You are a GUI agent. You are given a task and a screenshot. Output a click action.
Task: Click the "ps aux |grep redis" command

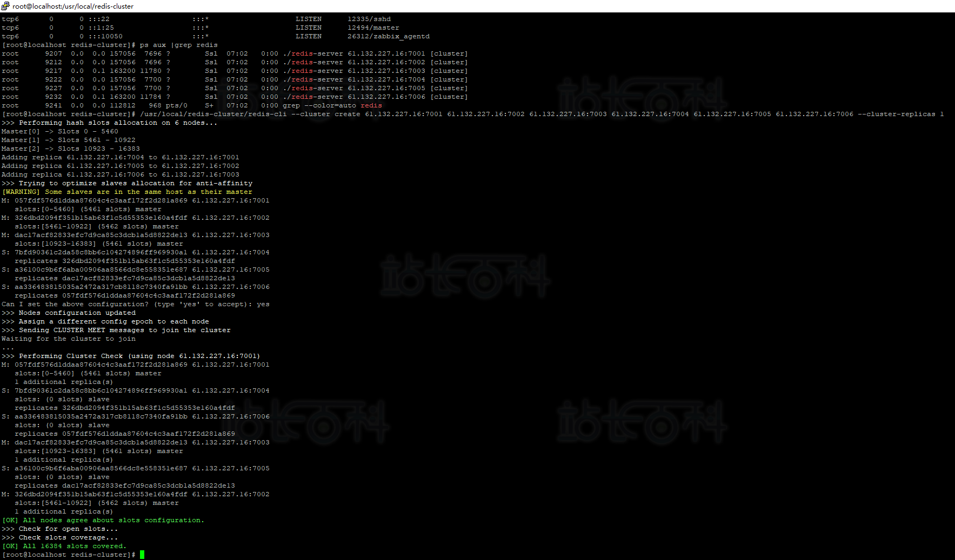179,45
